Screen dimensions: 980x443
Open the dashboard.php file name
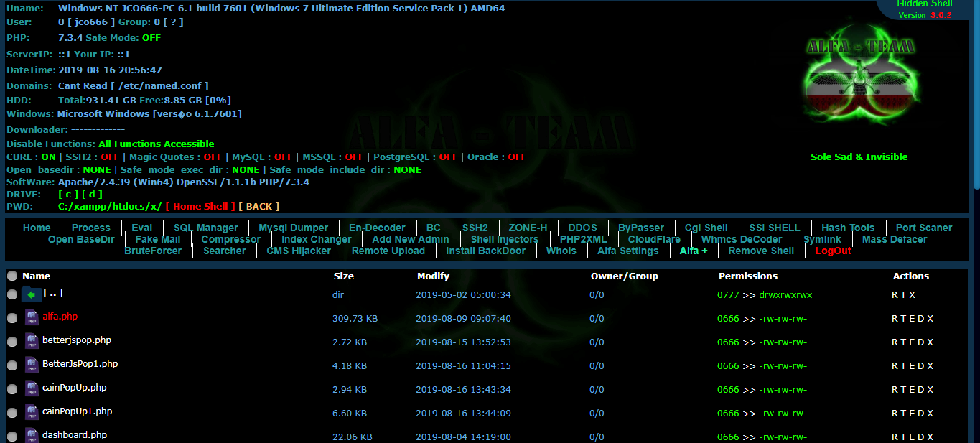[x=75, y=434]
